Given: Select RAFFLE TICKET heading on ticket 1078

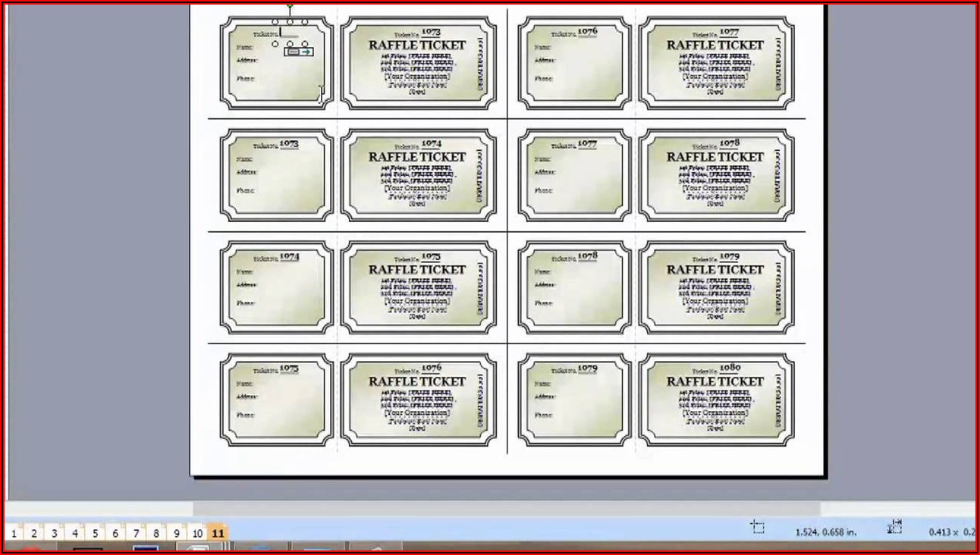Looking at the screenshot, I should click(715, 157).
